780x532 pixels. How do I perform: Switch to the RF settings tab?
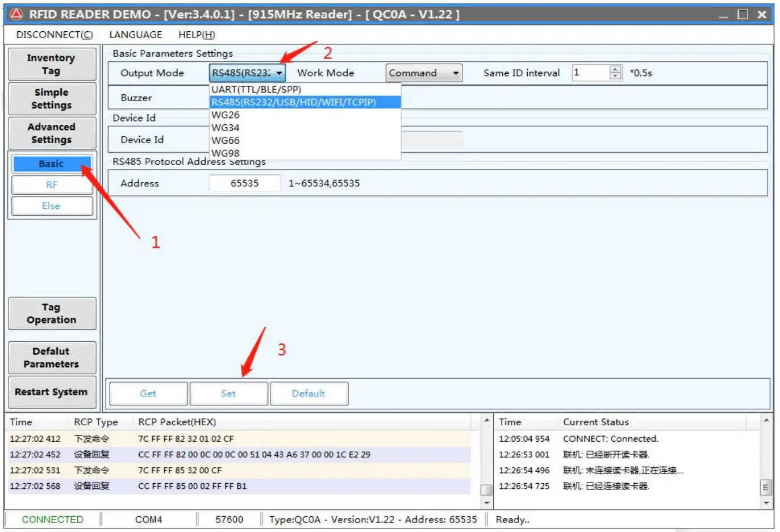point(52,185)
